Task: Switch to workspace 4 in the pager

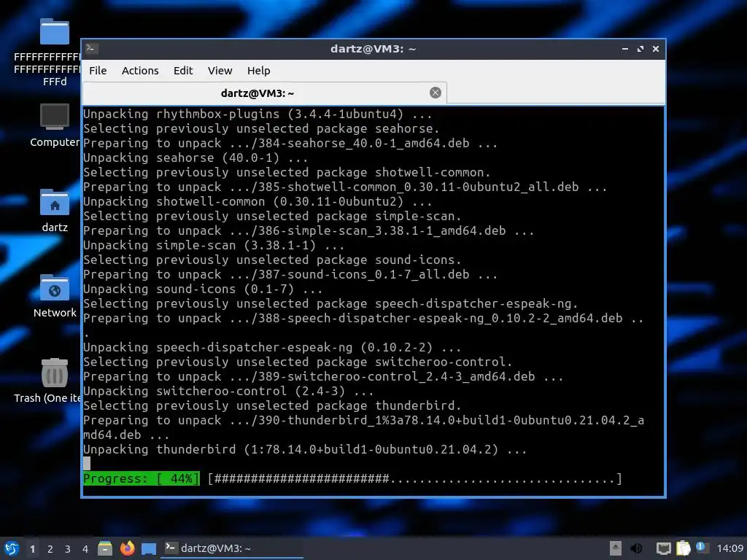Action: click(85, 549)
